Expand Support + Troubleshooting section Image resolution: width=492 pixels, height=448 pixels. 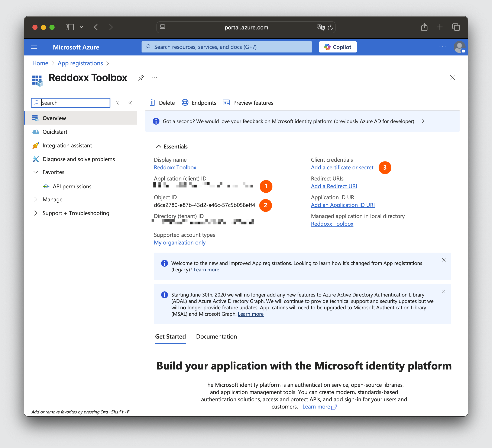36,213
